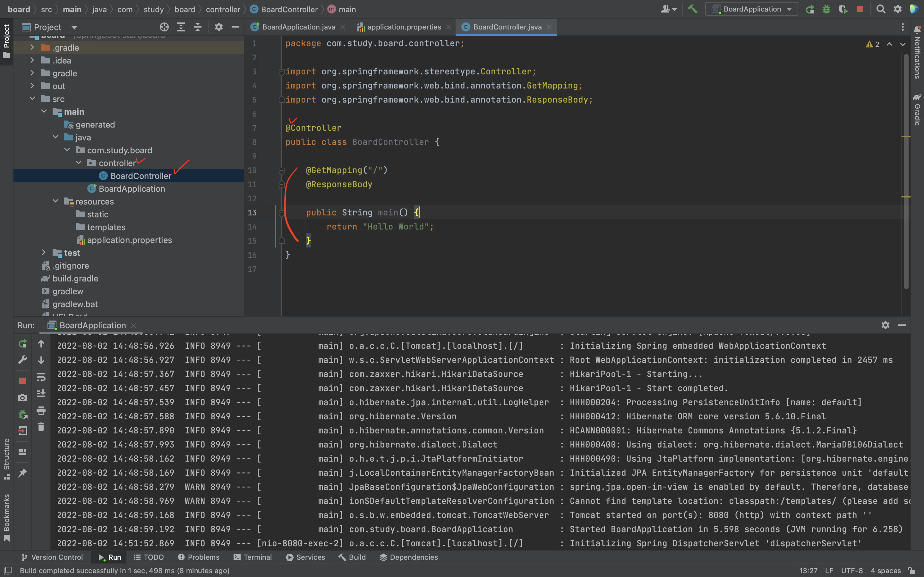Rerun BoardApplication from the top toolbar
Screen dimensions: 924x577
(809, 9)
